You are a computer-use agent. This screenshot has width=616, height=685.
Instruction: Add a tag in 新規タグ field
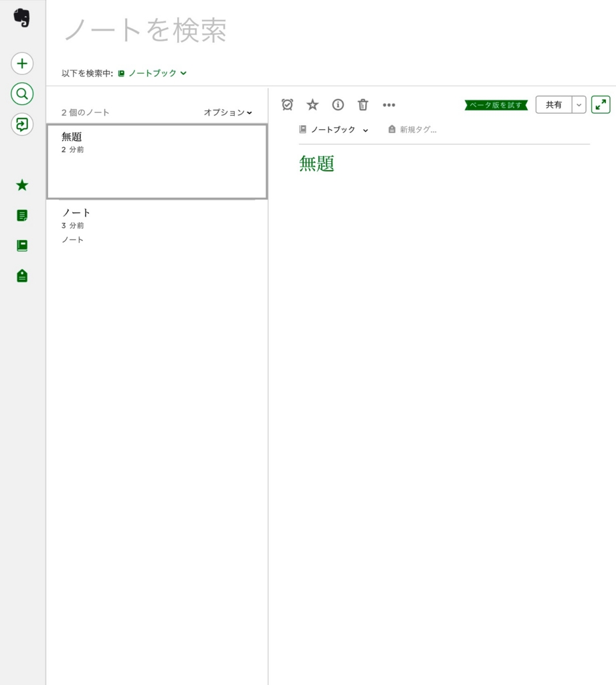pos(418,130)
